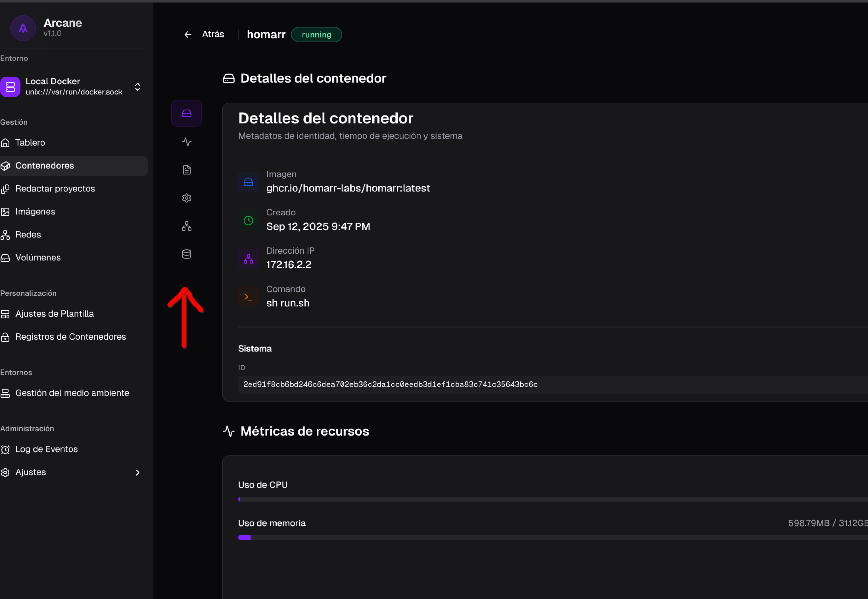Click the Arcane logo icon
Image resolution: width=868 pixels, height=599 pixels.
tap(23, 28)
